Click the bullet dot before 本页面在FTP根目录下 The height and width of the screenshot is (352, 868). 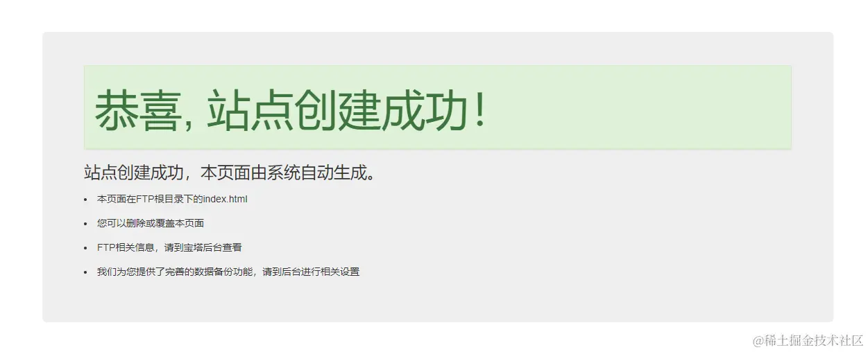click(x=85, y=200)
